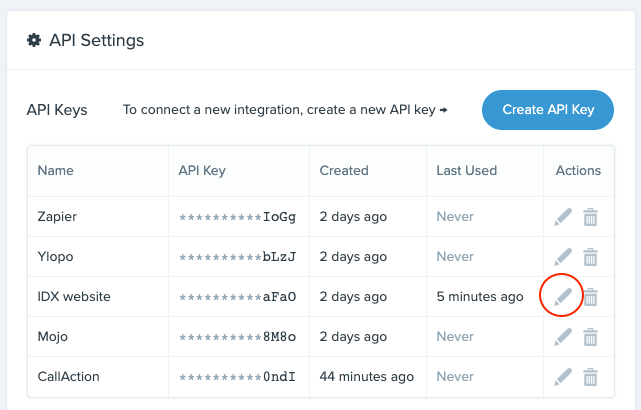Image resolution: width=641 pixels, height=410 pixels.
Task: Edit the CallAction API key
Action: coord(563,377)
